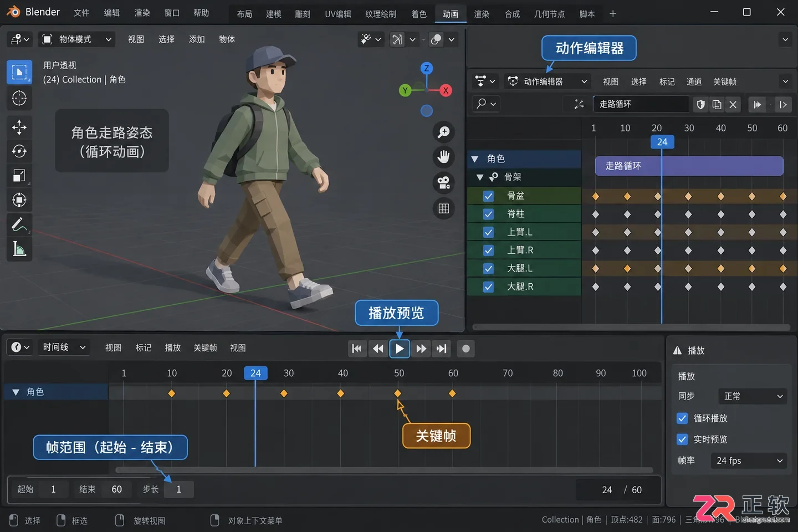Disable the 实时预览 checkbox
This screenshot has width=798, height=532.
[x=682, y=439]
